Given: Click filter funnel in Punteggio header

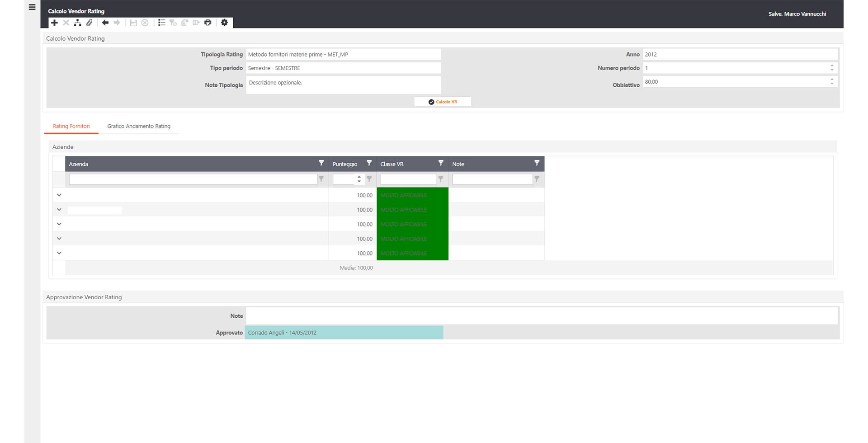Looking at the screenshot, I should pyautogui.click(x=369, y=163).
